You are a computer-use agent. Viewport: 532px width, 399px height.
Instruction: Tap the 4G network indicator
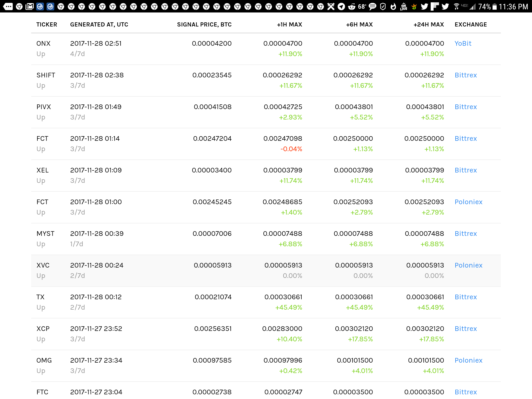(464, 5)
